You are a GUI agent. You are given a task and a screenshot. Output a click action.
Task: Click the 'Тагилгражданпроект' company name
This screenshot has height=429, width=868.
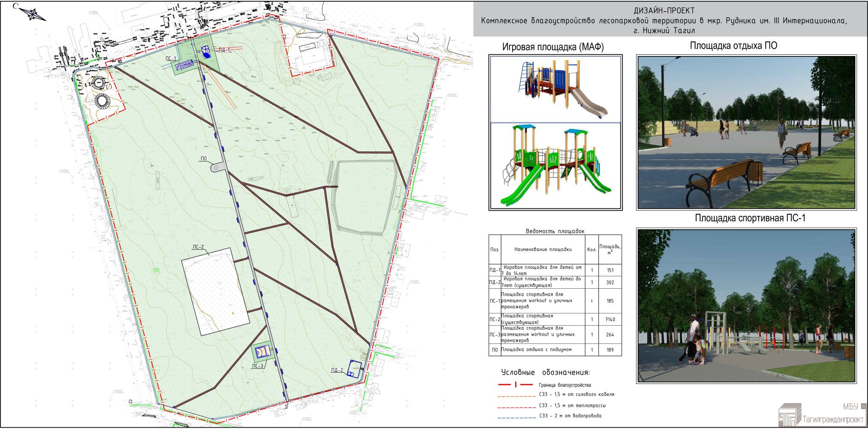[x=833, y=420]
